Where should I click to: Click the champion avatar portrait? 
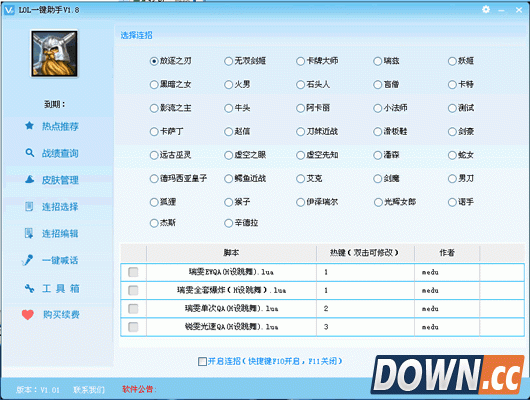(54, 53)
